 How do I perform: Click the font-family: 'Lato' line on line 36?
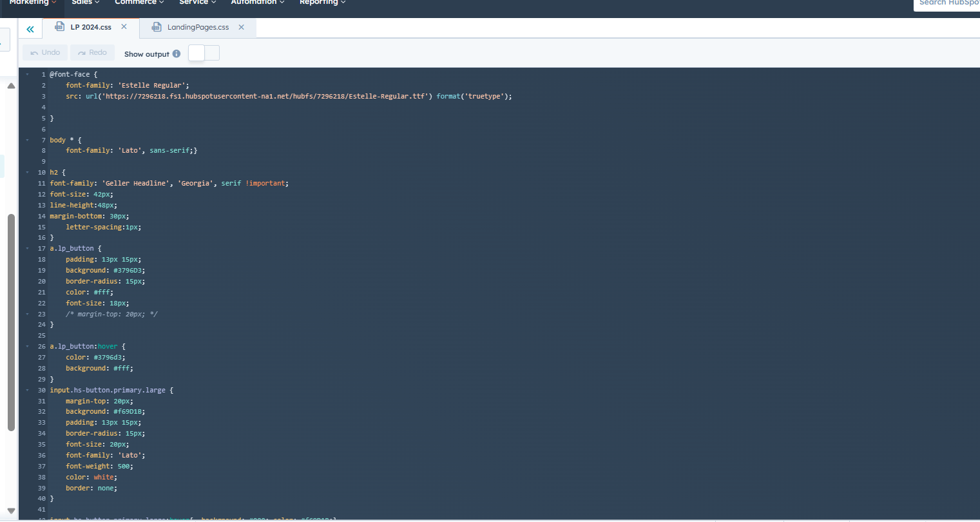[x=106, y=456]
